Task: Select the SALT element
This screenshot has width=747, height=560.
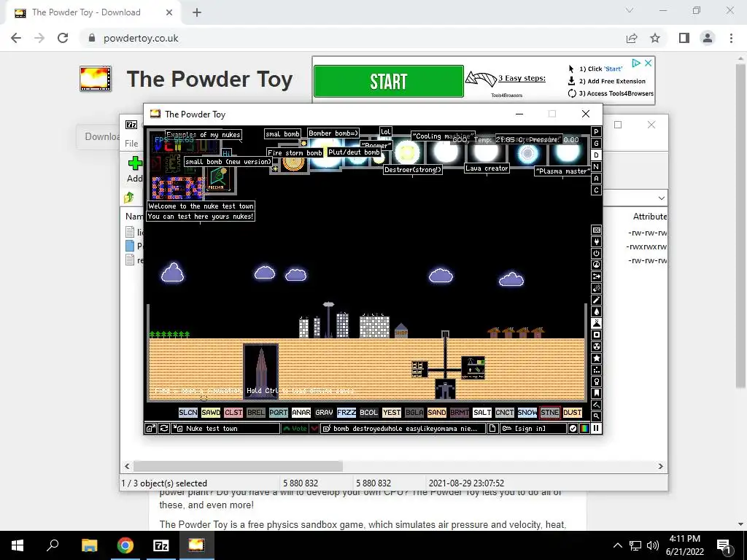Action: click(x=482, y=413)
